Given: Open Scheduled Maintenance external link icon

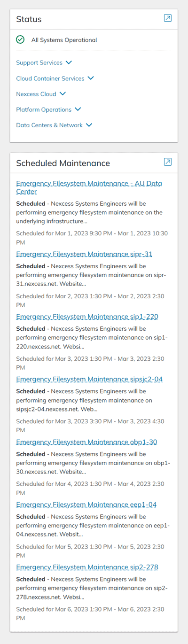Looking at the screenshot, I should (168, 162).
